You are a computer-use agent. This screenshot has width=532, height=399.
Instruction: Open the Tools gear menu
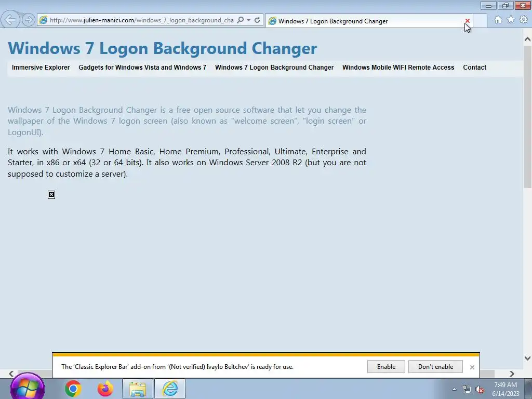tap(524, 20)
